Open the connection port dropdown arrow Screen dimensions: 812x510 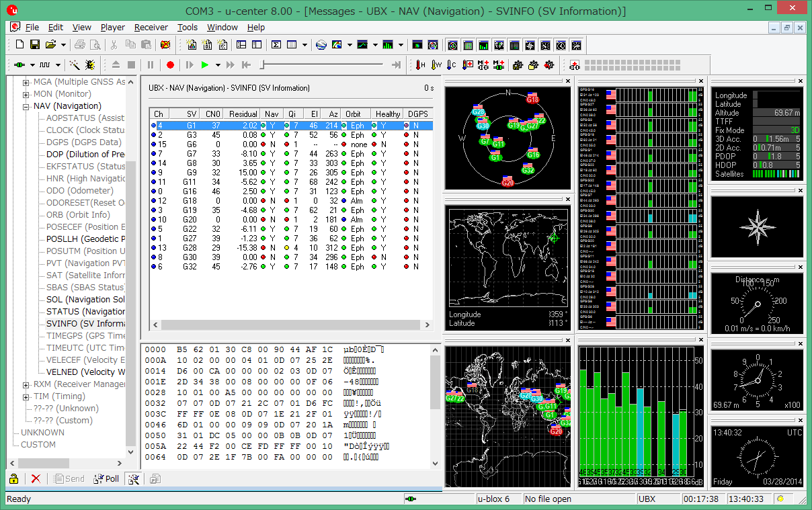[32, 65]
